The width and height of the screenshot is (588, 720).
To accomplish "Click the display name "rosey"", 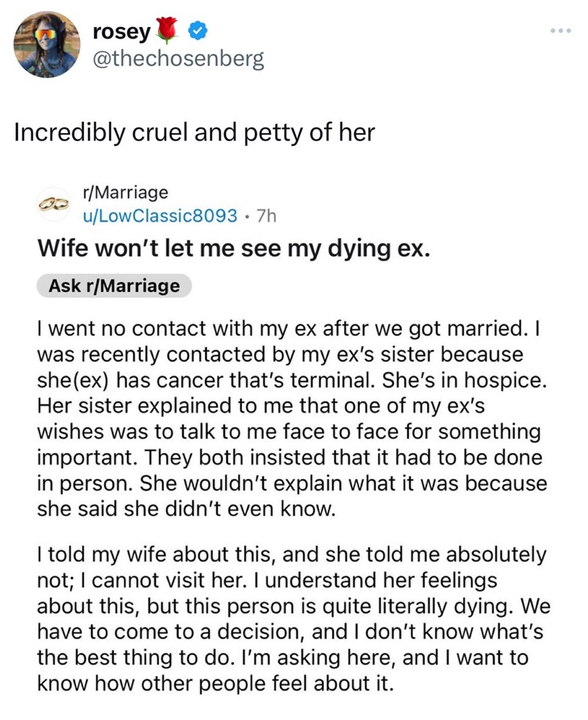I will point(122,31).
